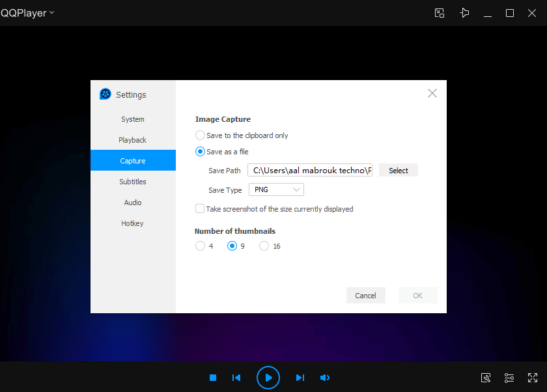Viewport: 547px width, 392px height.
Task: Click the Settings dialog title text
Action: tap(131, 95)
